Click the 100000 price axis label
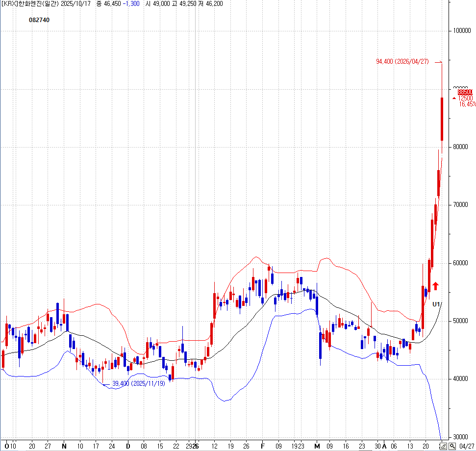The image size is (476, 451). point(462,31)
